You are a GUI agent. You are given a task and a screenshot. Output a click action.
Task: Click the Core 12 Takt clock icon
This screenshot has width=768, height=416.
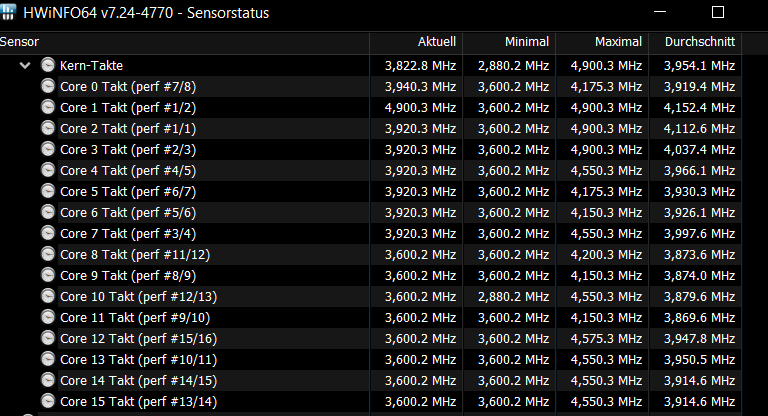click(x=47, y=339)
